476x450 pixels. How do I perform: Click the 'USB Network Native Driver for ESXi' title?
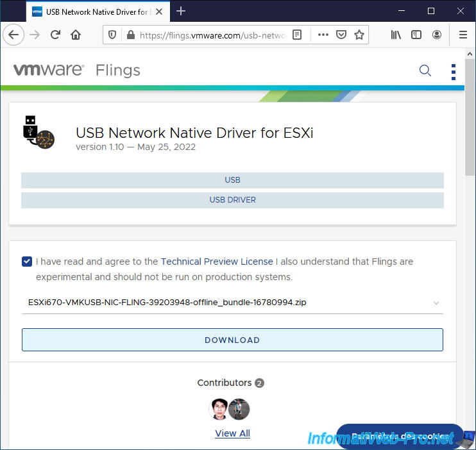(194, 133)
